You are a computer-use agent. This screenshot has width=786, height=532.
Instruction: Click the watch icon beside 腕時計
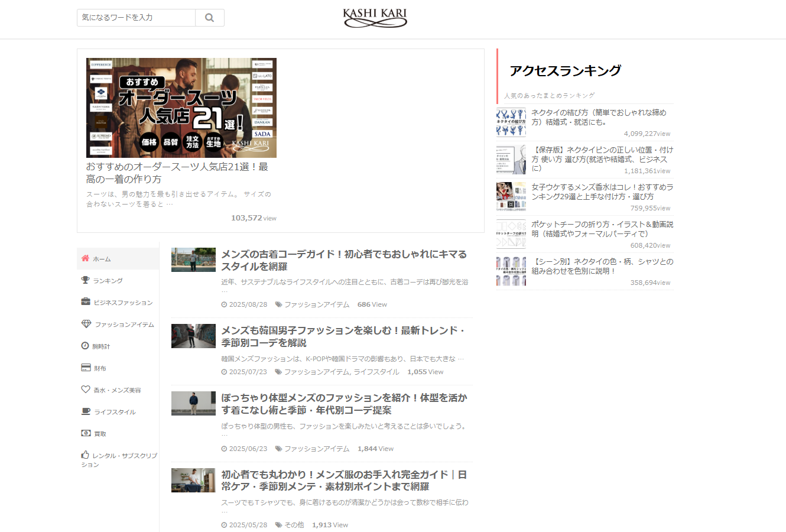(x=86, y=345)
